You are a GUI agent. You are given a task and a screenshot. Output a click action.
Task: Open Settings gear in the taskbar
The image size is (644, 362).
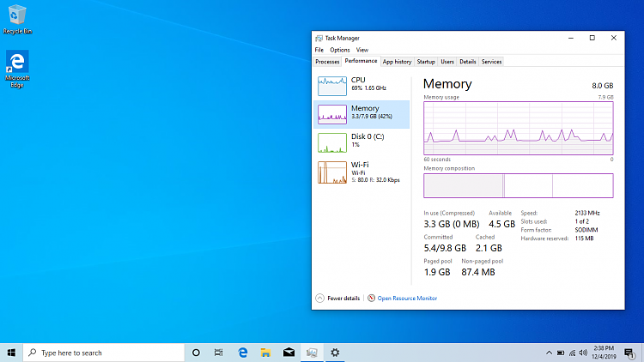click(x=335, y=353)
